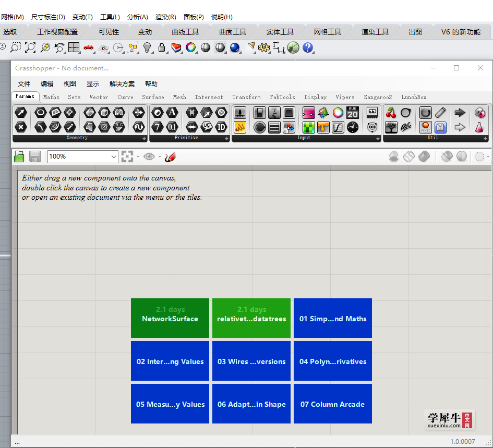493x448 pixels.
Task: Pick the Calendar AUG 20 icon
Action: (353, 113)
